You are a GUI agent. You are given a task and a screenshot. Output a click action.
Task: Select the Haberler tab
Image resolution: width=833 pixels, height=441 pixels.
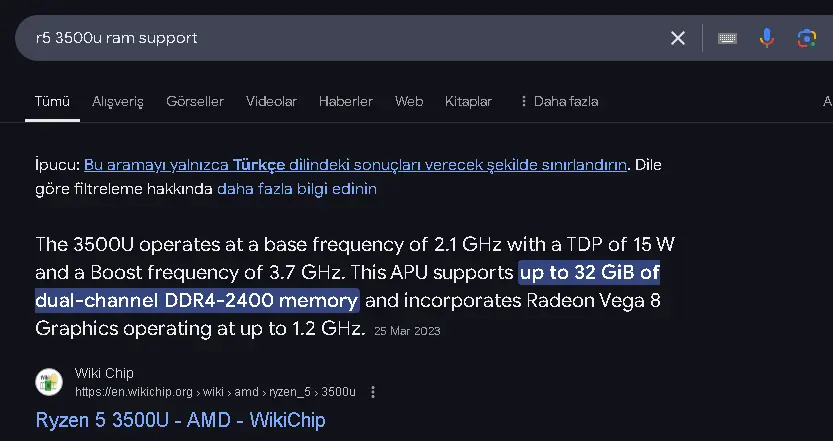(345, 101)
